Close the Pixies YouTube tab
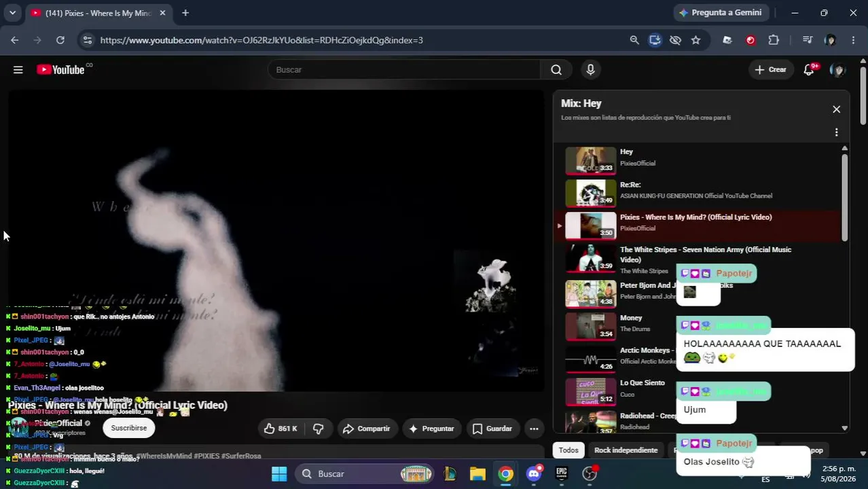This screenshot has height=489, width=868. (x=162, y=13)
